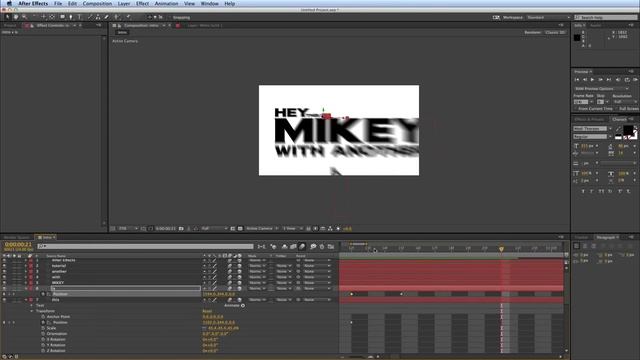
Task: Enable frame blending for the timeline
Action: point(293,247)
